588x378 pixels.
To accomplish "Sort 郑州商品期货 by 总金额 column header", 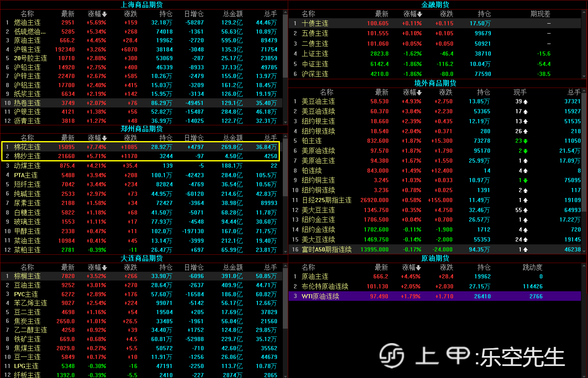I will pyautogui.click(x=233, y=138).
